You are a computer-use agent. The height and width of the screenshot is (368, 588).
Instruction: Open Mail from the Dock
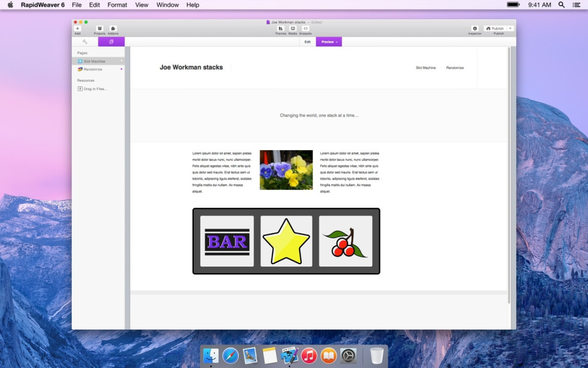point(250,355)
